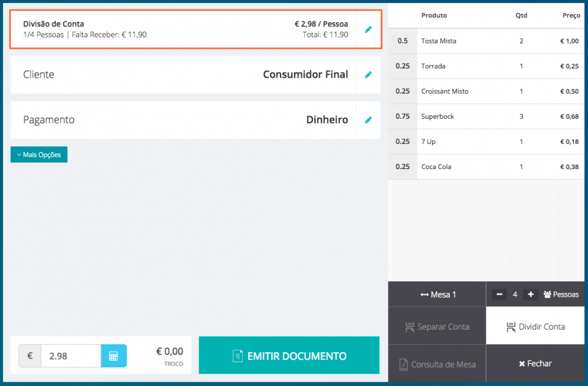
Task: Increase number of Pessoas with plus
Action: click(x=530, y=295)
